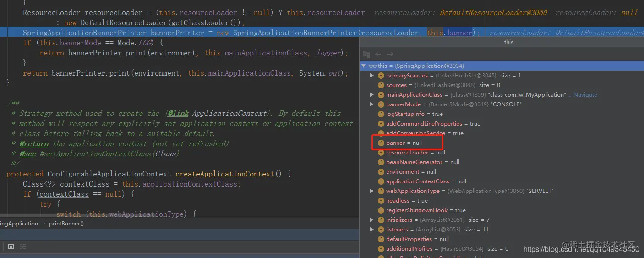
Task: Click '#setApplicationContextClass(Class)' in Javadoc @see
Action: [110, 154]
